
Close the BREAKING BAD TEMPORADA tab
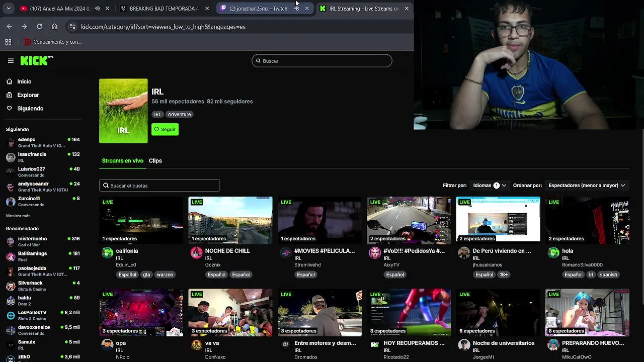coord(207,9)
